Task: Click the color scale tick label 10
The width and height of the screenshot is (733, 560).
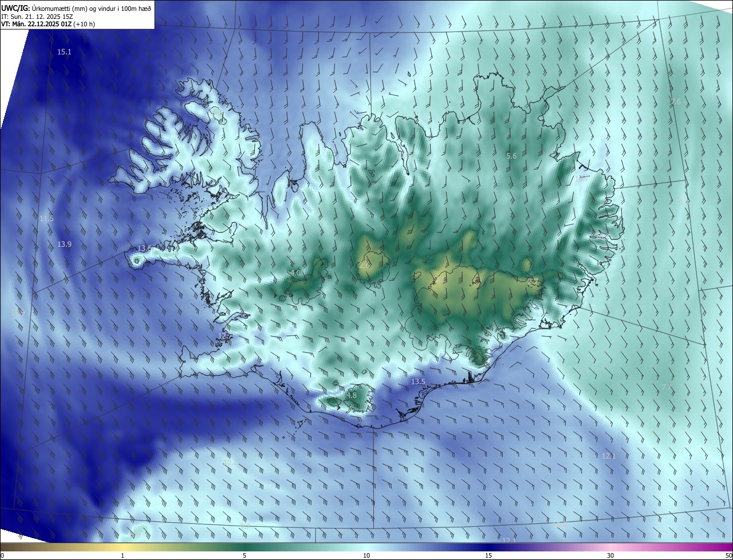Action: [366, 556]
